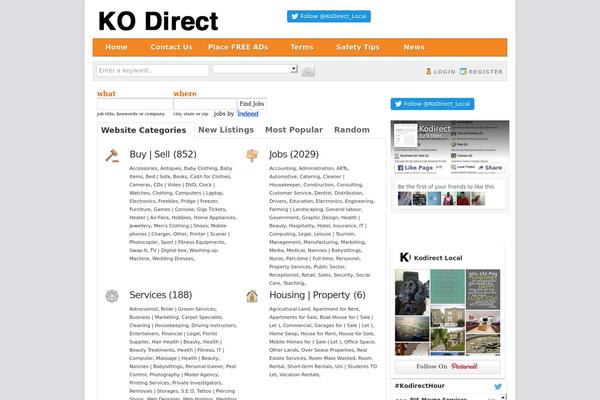Select Place FREE ADs in navigation

(238, 47)
